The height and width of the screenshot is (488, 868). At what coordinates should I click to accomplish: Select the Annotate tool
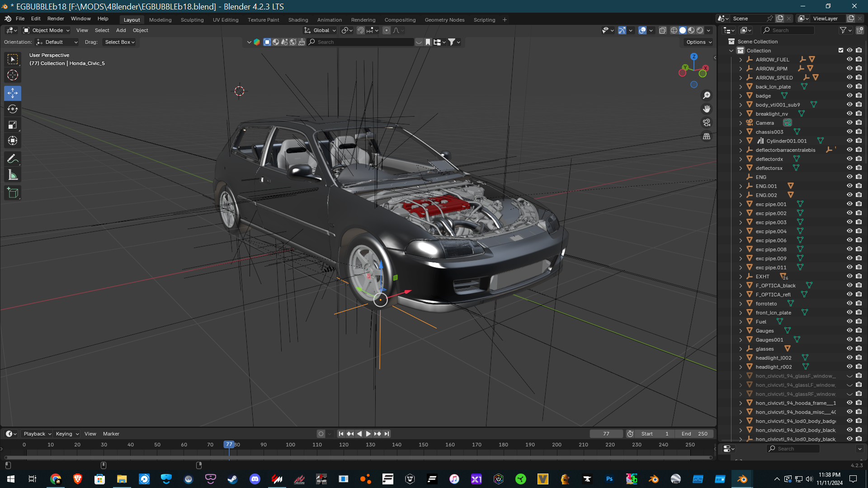13,159
